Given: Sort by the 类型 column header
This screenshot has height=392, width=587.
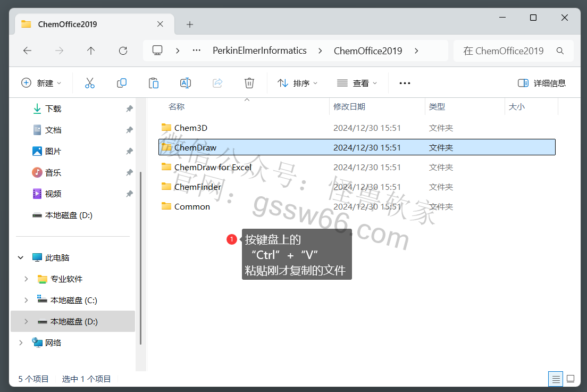Looking at the screenshot, I should (x=437, y=107).
